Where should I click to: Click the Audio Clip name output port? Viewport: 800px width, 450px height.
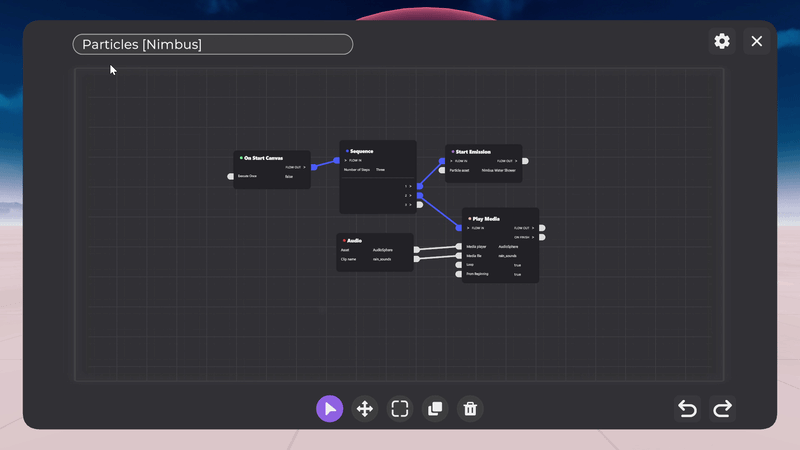coord(417,259)
